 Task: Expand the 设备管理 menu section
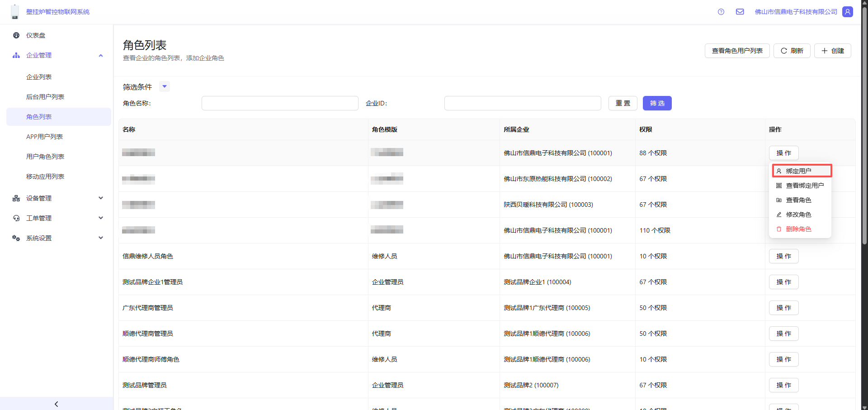[x=101, y=198]
